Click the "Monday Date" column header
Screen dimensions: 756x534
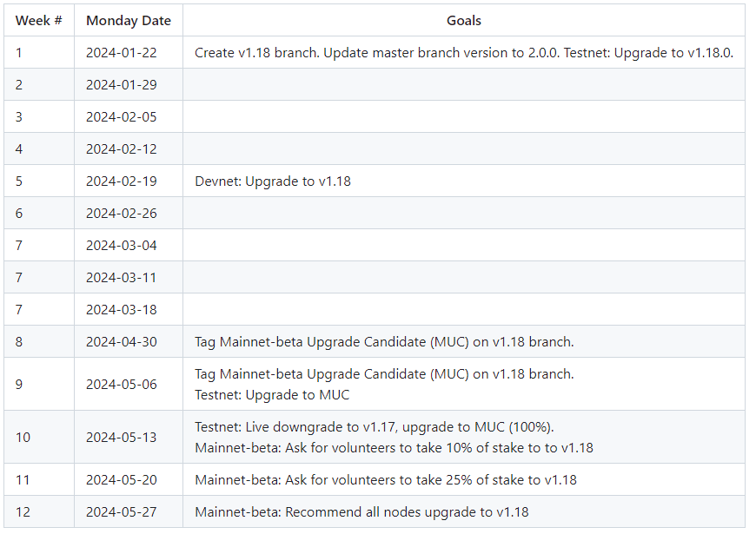128,20
